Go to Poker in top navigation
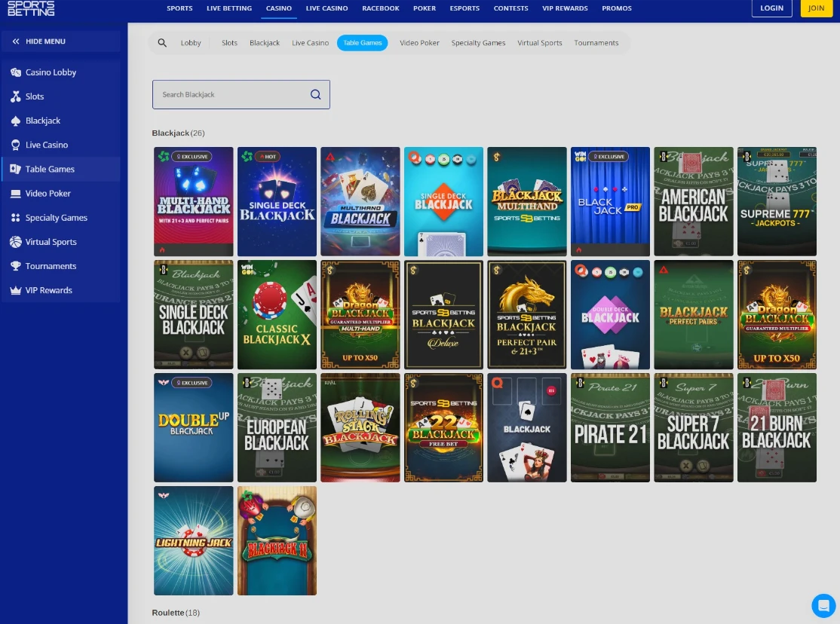The image size is (840, 624). [425, 8]
